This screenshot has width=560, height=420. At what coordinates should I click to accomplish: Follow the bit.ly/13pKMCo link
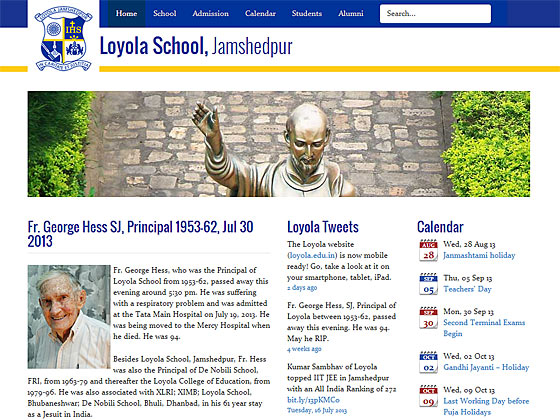point(314,400)
